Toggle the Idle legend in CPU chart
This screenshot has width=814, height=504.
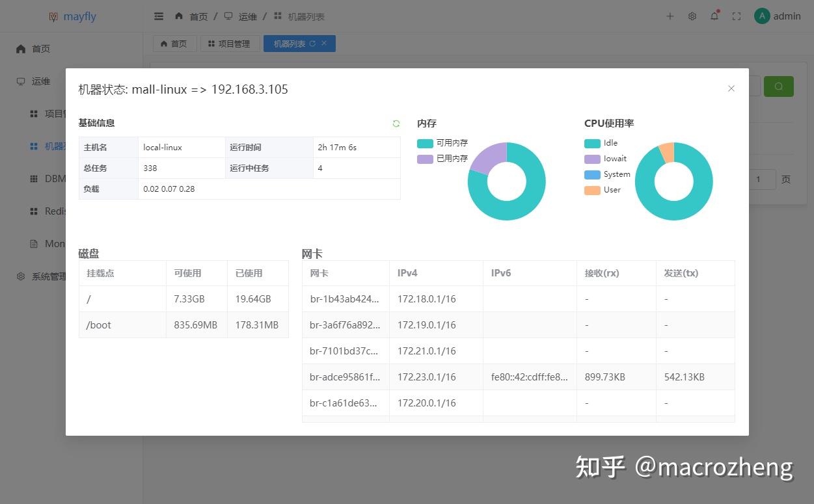pos(605,142)
